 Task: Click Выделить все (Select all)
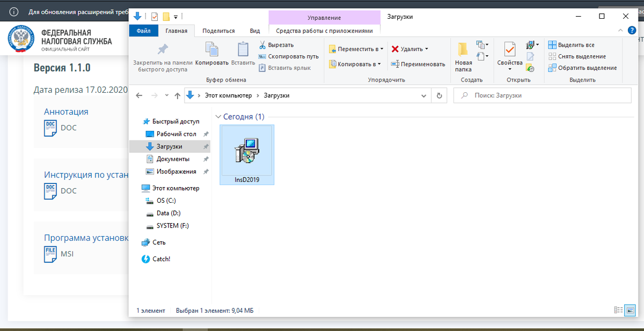pyautogui.click(x=572, y=45)
